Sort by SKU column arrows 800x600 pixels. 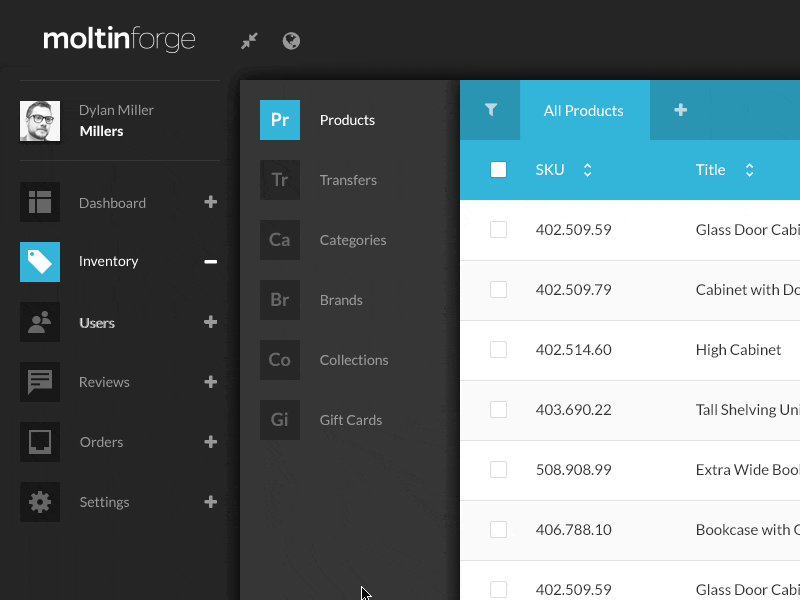tap(587, 170)
